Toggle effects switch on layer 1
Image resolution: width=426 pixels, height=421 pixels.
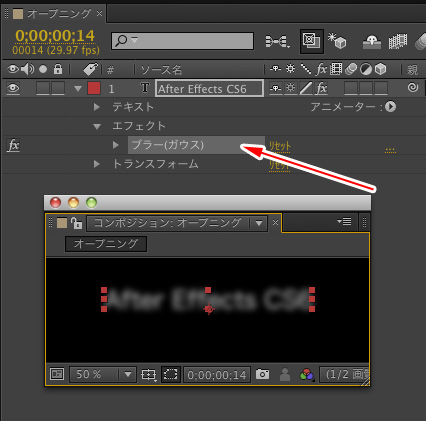[x=321, y=88]
